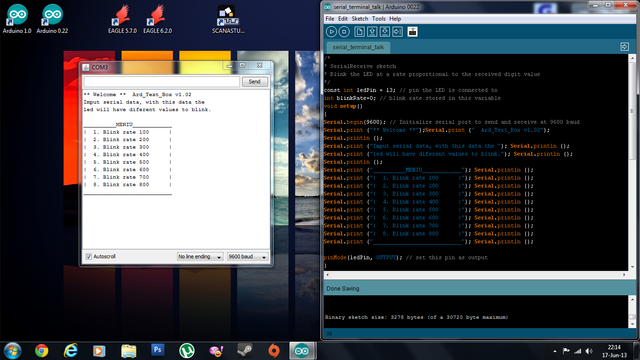Viewport: 640px width, 360px height.
Task: Click the serial input field in COM3
Action: [x=162, y=82]
